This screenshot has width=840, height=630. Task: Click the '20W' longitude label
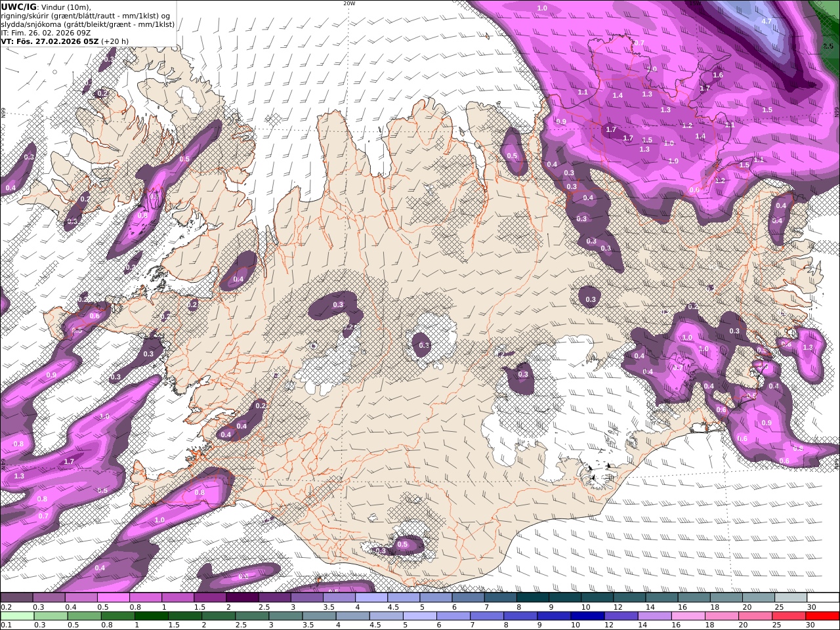(349, 3)
